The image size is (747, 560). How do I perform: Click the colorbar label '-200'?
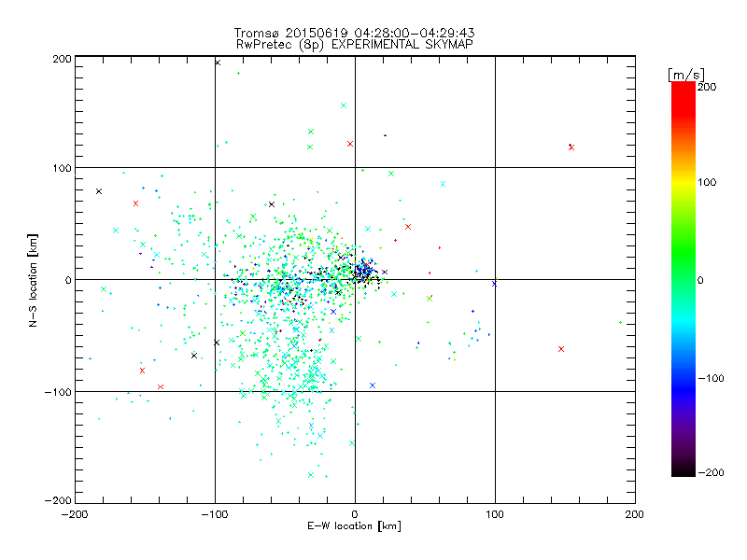point(711,472)
